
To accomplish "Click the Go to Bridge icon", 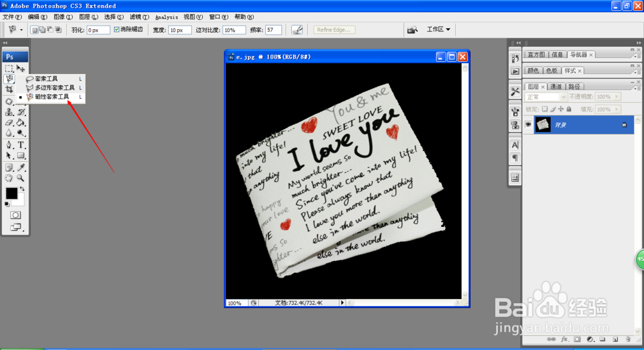I will (412, 30).
